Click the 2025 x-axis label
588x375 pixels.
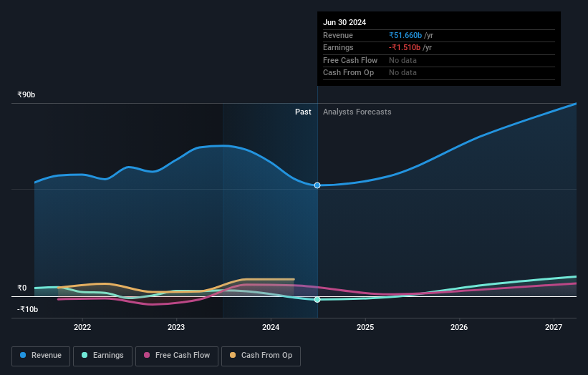pos(365,327)
